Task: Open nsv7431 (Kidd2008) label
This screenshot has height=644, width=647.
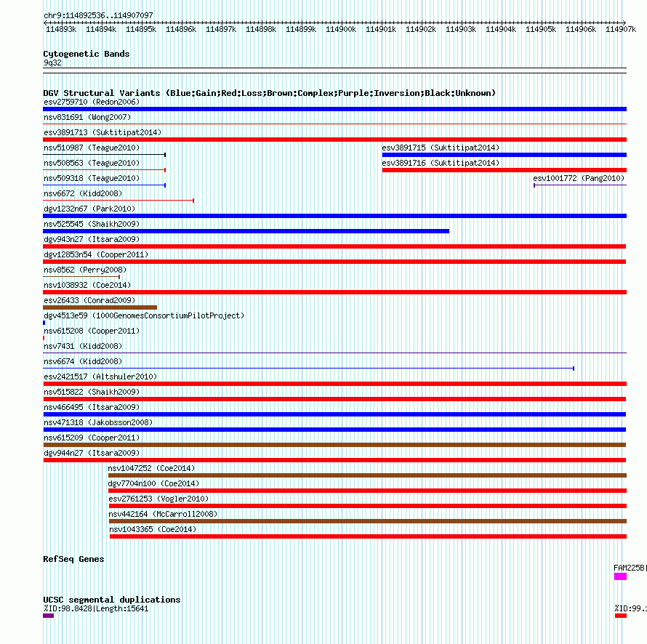Action: (83, 346)
